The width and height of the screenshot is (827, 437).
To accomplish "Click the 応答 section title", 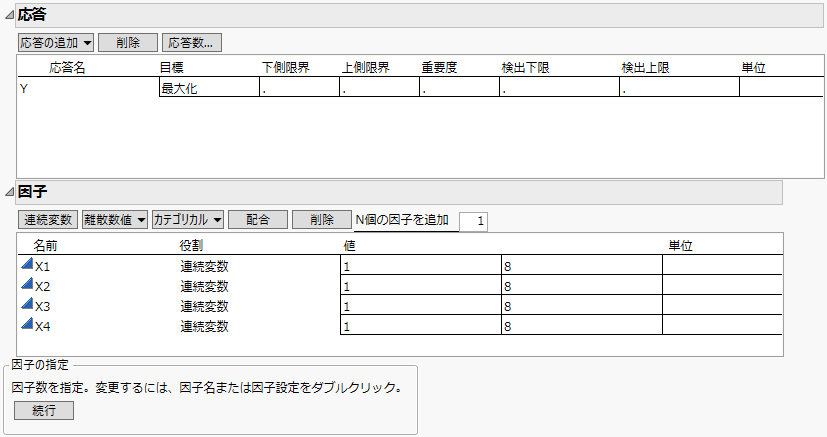I will pyautogui.click(x=32, y=15).
